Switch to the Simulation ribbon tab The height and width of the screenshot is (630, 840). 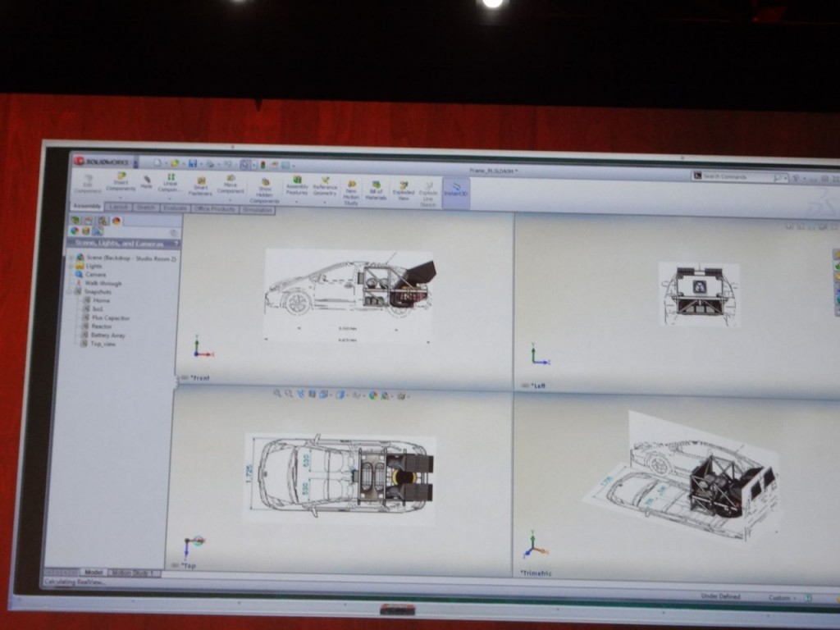(256, 209)
